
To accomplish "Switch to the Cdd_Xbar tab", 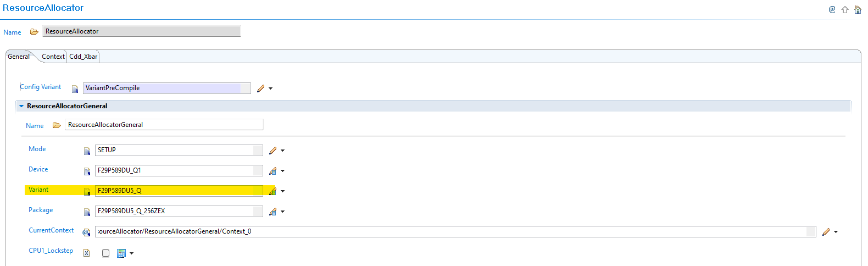I will (x=83, y=57).
